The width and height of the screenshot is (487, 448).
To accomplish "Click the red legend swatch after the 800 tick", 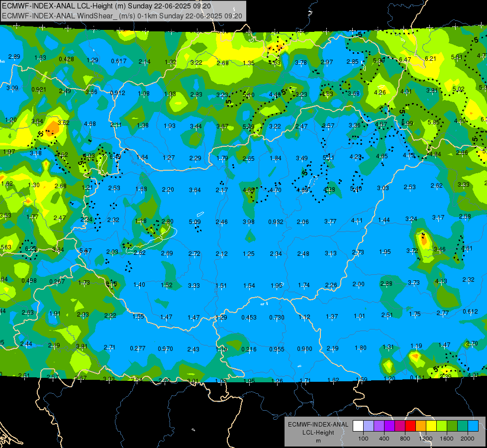I will [410, 426].
